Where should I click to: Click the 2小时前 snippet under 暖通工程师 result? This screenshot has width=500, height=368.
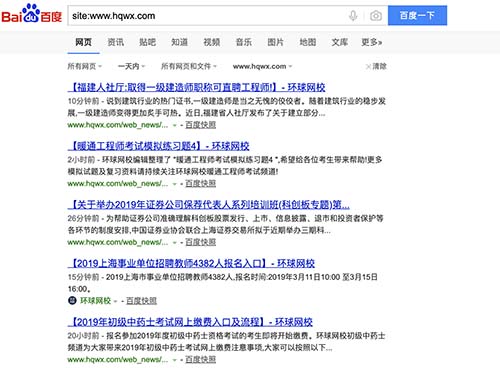[225, 166]
